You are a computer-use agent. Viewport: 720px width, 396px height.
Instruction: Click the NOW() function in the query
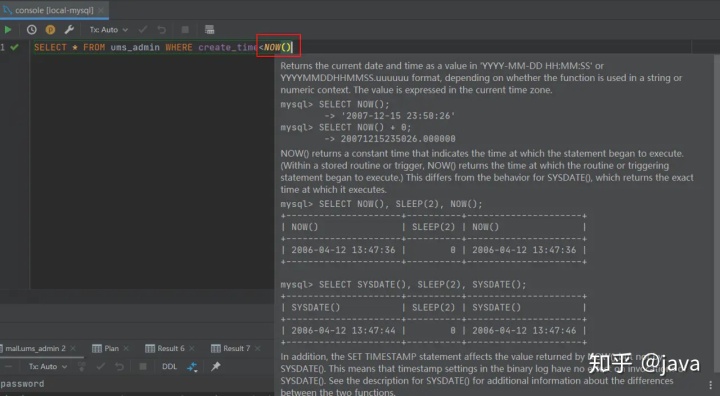click(277, 47)
